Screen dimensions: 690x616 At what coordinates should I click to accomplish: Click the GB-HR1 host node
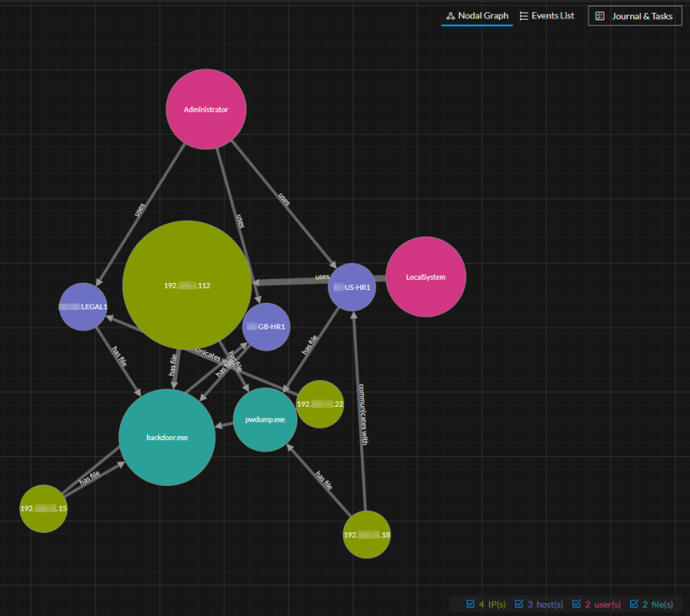point(266,326)
